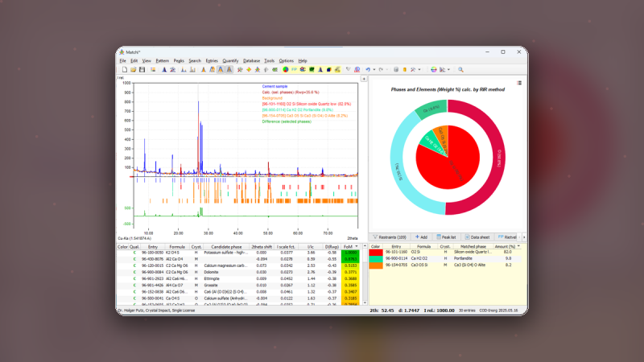Image resolution: width=644 pixels, height=362 pixels.
Task: Open the Data sheet tab
Action: (477, 237)
